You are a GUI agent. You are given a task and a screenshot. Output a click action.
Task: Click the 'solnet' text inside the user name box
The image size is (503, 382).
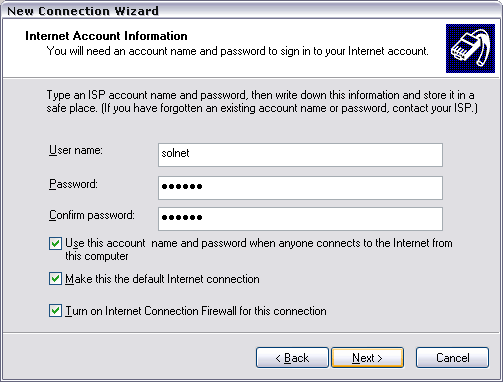(175, 153)
